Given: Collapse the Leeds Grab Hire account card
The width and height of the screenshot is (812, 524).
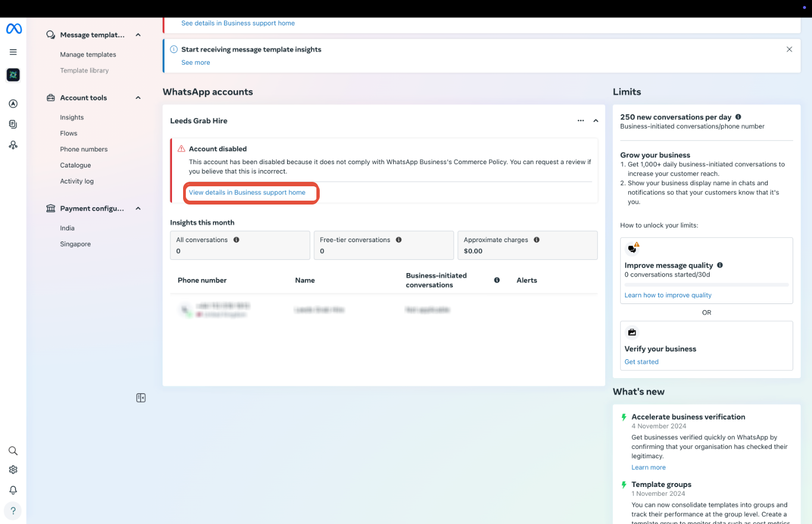Looking at the screenshot, I should click(x=596, y=120).
